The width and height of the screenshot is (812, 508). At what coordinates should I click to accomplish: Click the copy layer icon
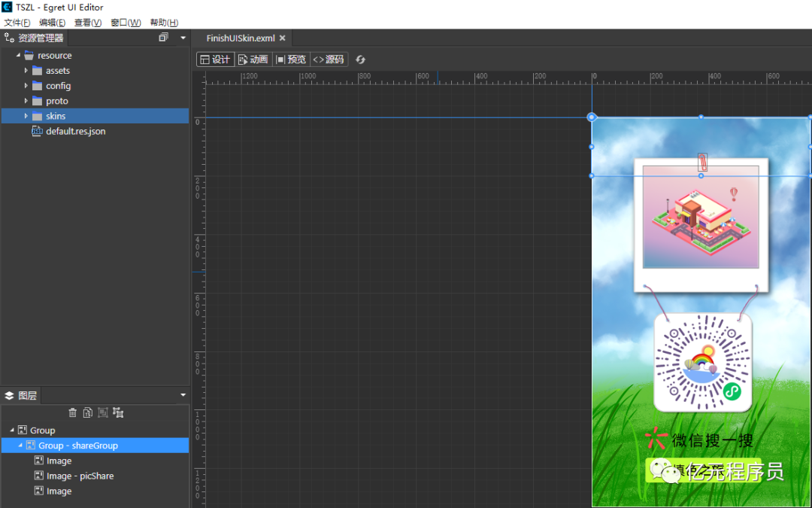(87, 412)
